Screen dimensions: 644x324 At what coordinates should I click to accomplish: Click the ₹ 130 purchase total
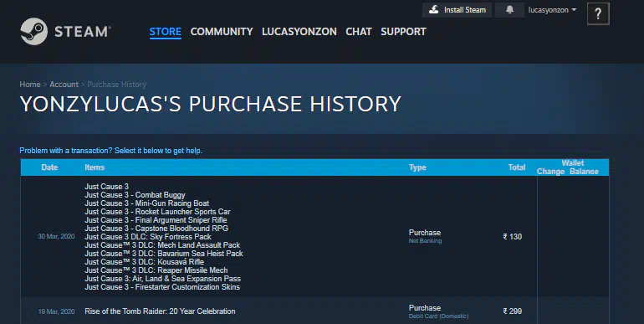tap(513, 236)
